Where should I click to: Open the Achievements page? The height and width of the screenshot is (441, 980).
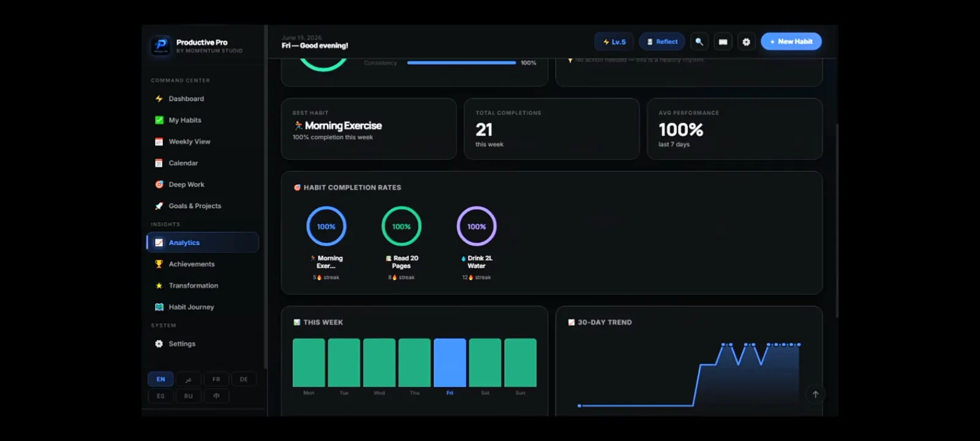pyautogui.click(x=203, y=264)
